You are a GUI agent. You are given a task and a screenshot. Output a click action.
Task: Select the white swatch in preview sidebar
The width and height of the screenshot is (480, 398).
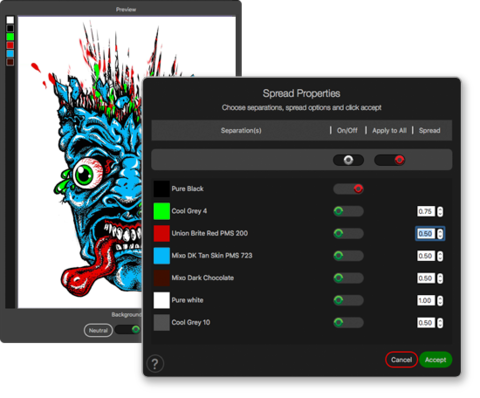pos(10,20)
